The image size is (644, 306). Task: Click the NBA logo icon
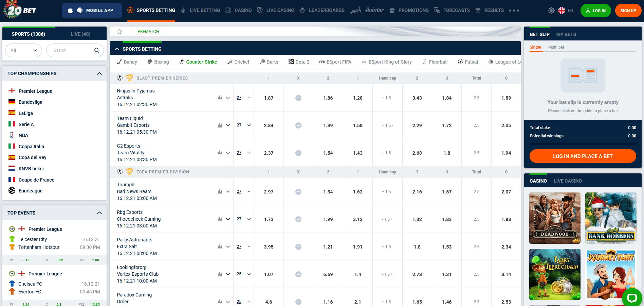[12, 135]
